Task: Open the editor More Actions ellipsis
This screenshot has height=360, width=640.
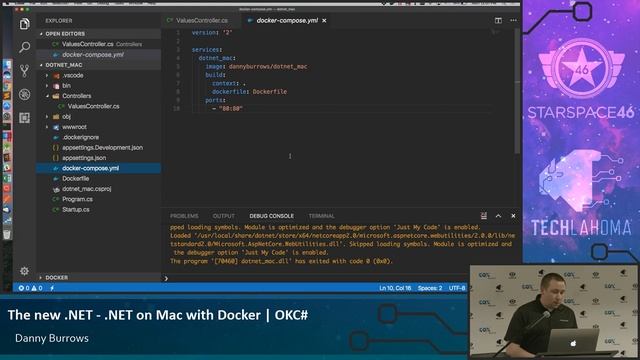Action: (513, 20)
